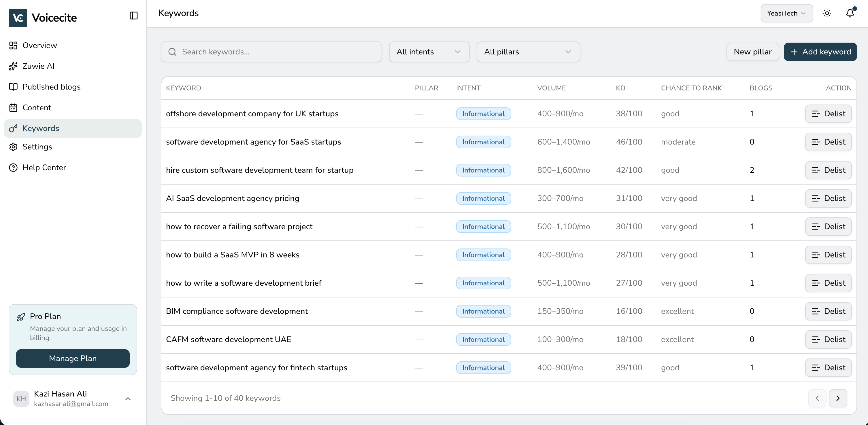Focus the Search keywords input field

(x=271, y=52)
